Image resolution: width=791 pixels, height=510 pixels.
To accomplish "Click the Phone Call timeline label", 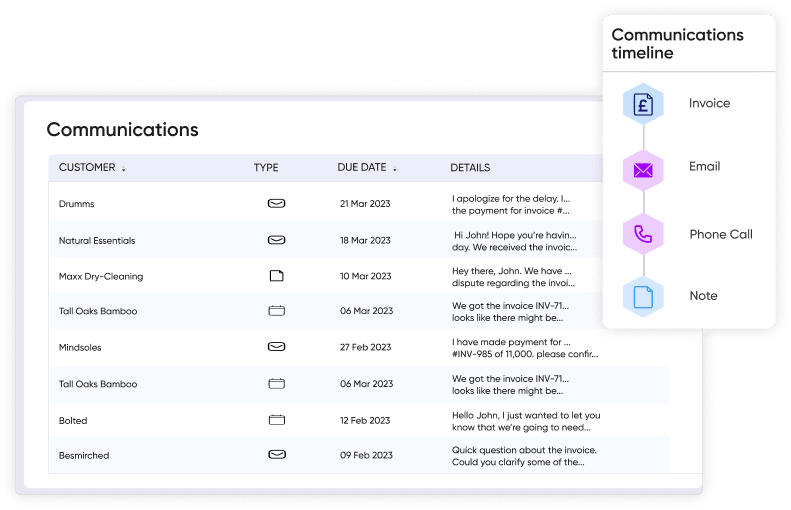I will tap(720, 235).
